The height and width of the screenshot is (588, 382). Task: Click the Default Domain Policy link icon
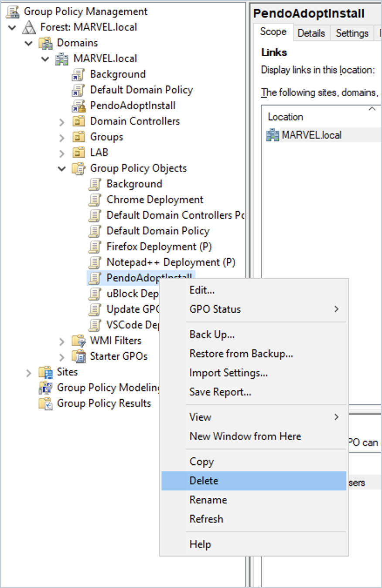click(79, 90)
